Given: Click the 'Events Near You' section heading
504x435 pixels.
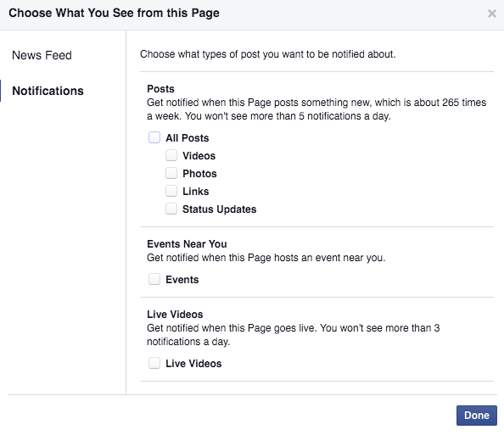Looking at the screenshot, I should coord(187,244).
